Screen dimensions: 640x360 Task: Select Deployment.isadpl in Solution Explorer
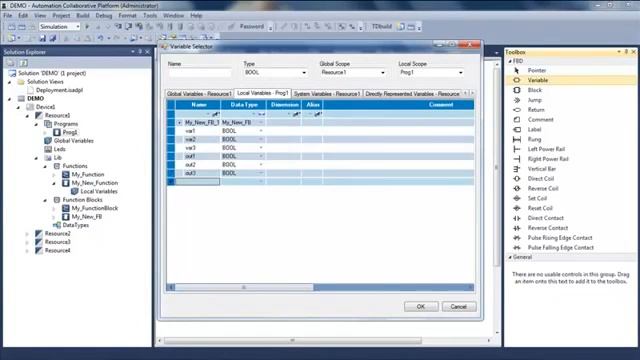pyautogui.click(x=59, y=90)
